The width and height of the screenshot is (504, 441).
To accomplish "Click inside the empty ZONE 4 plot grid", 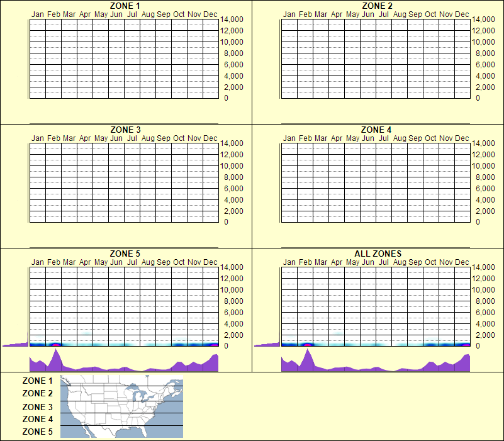I will (374, 182).
